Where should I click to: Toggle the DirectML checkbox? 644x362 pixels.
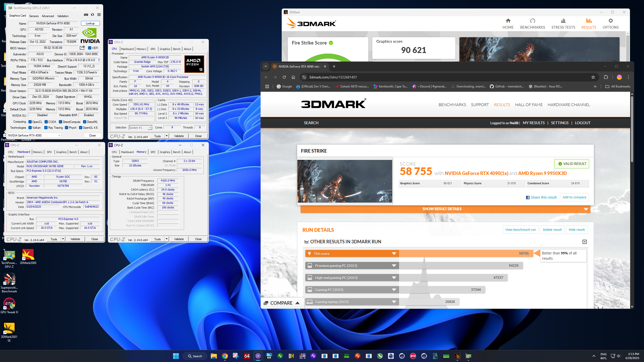tap(85, 122)
